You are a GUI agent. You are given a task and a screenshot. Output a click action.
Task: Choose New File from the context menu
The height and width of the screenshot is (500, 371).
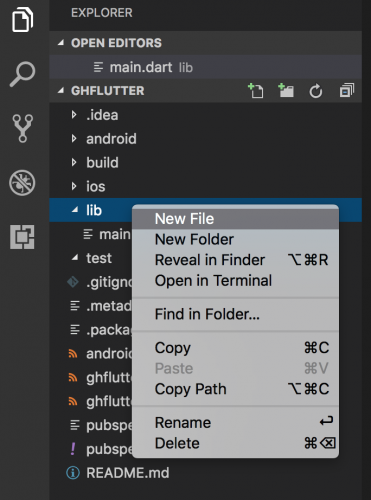[235, 219]
